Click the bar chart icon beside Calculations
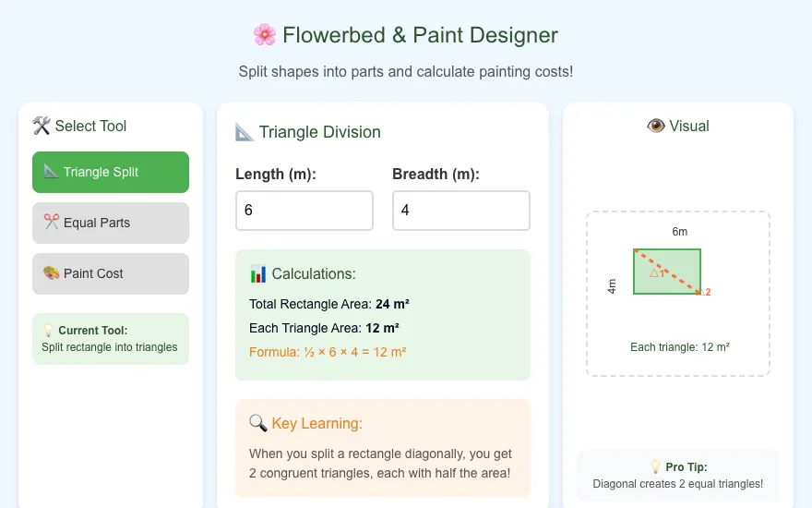 257,273
